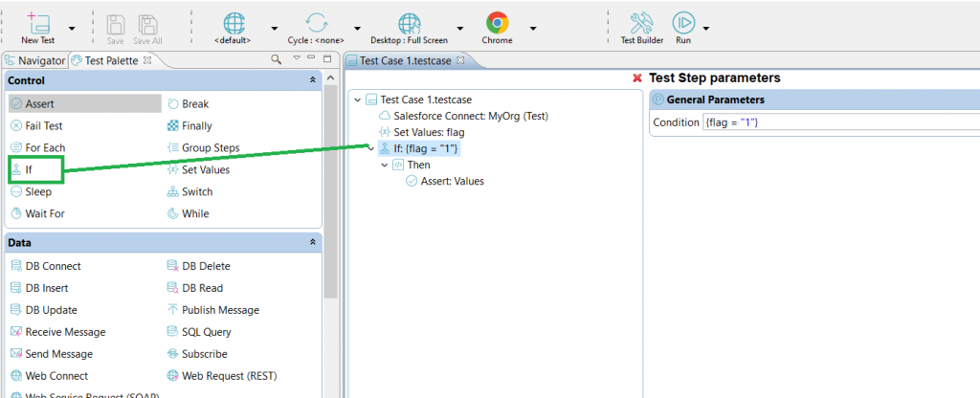
Task: Click the New Test toolbar icon
Action: pos(38,23)
